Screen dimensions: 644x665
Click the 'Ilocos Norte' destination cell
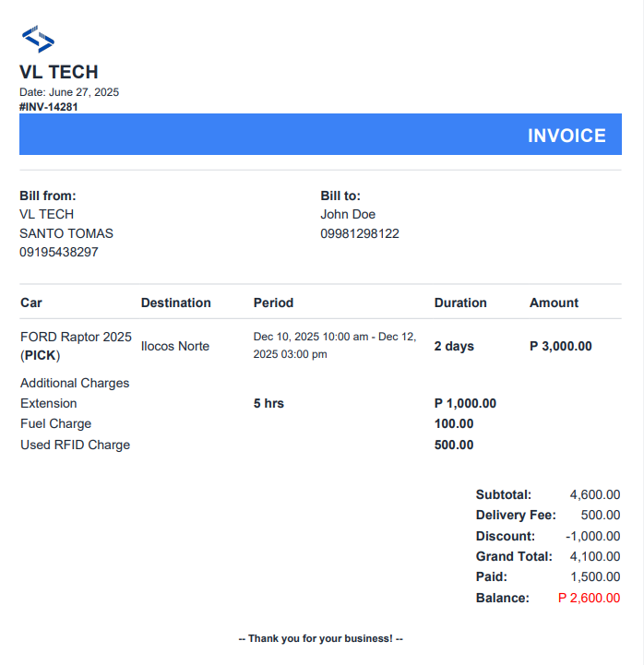pyautogui.click(x=174, y=346)
